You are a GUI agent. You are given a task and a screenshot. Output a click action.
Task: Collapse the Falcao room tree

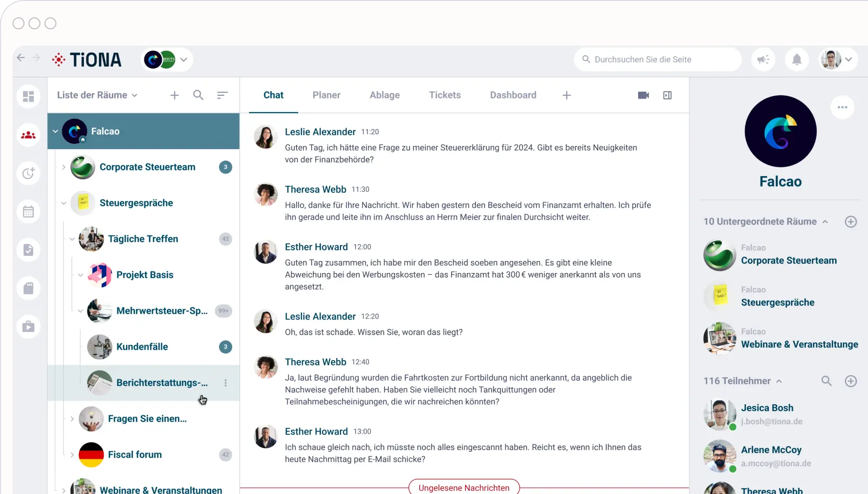pyautogui.click(x=55, y=131)
